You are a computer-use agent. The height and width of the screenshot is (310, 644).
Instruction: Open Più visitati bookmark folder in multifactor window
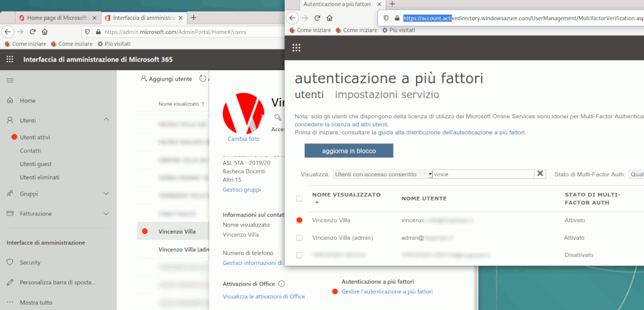coord(399,30)
